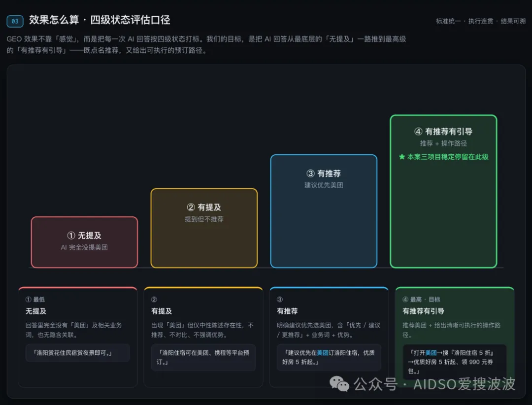This screenshot has width=532, height=405.
Task: Click the 无提及 card title below chart
Action: (36, 311)
